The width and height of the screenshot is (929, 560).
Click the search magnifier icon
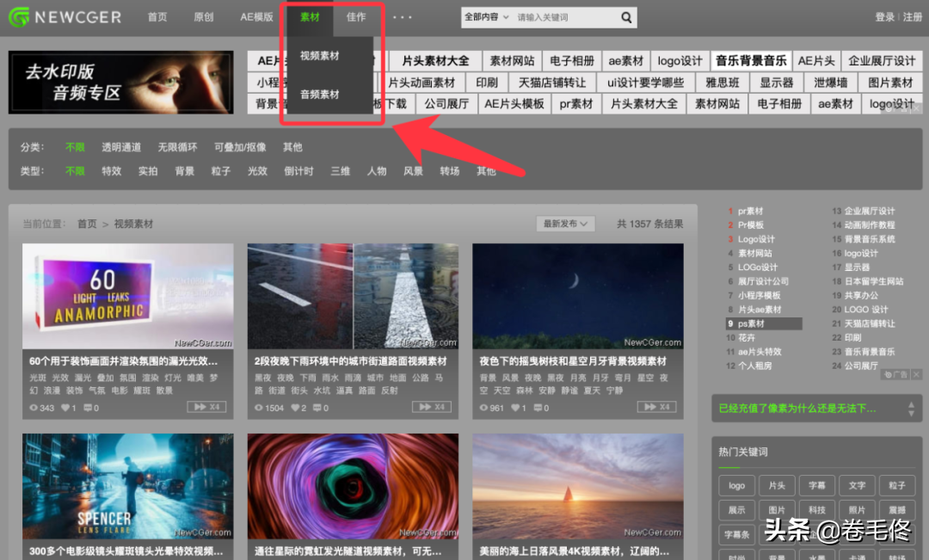click(625, 16)
